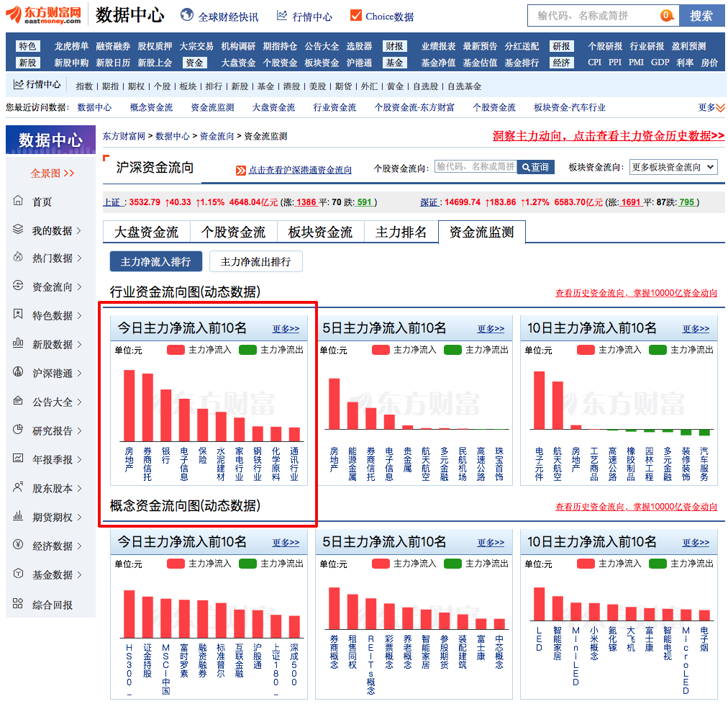Open 龙虎榜单 in top navigation

(x=71, y=46)
